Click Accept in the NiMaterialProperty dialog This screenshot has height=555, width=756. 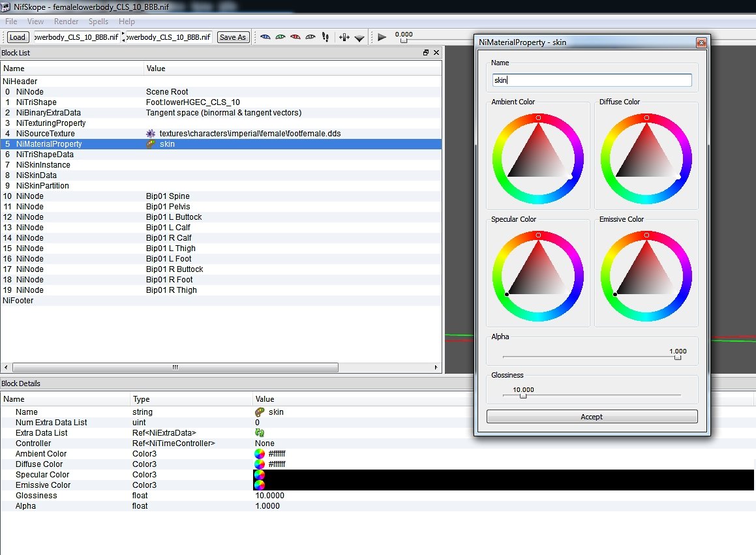coord(592,417)
